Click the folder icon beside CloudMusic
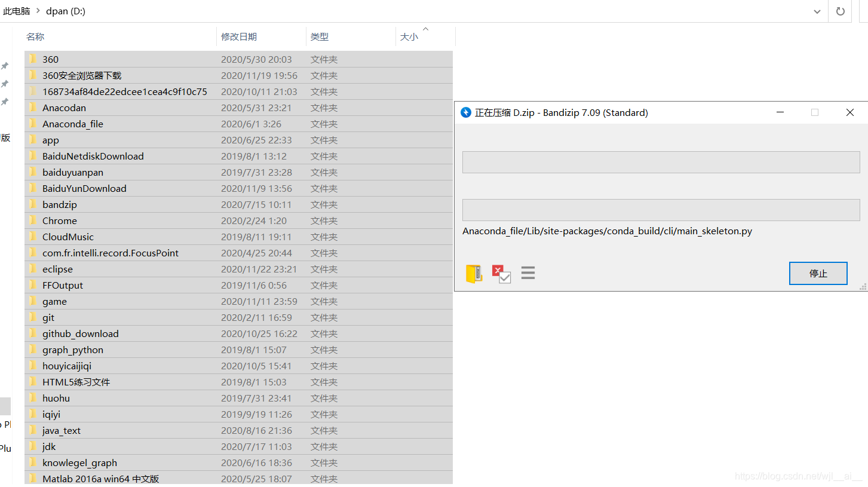The height and width of the screenshot is (487, 868). [33, 237]
